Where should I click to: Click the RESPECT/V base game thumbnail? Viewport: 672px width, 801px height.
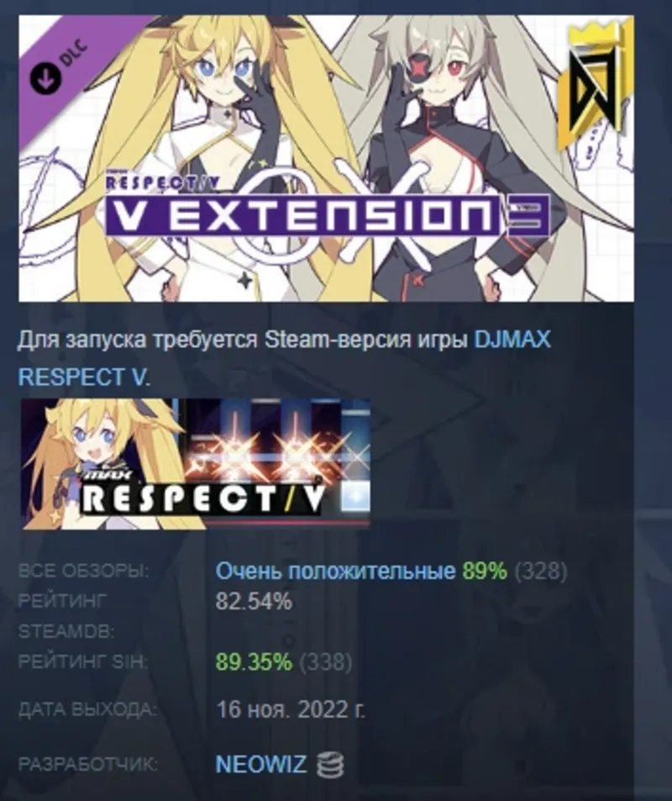[196, 464]
